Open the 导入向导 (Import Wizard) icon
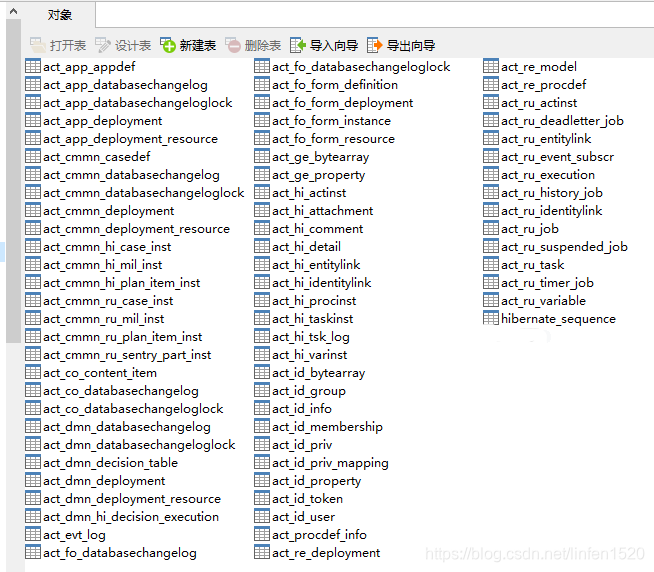654x572 pixels. [298, 45]
